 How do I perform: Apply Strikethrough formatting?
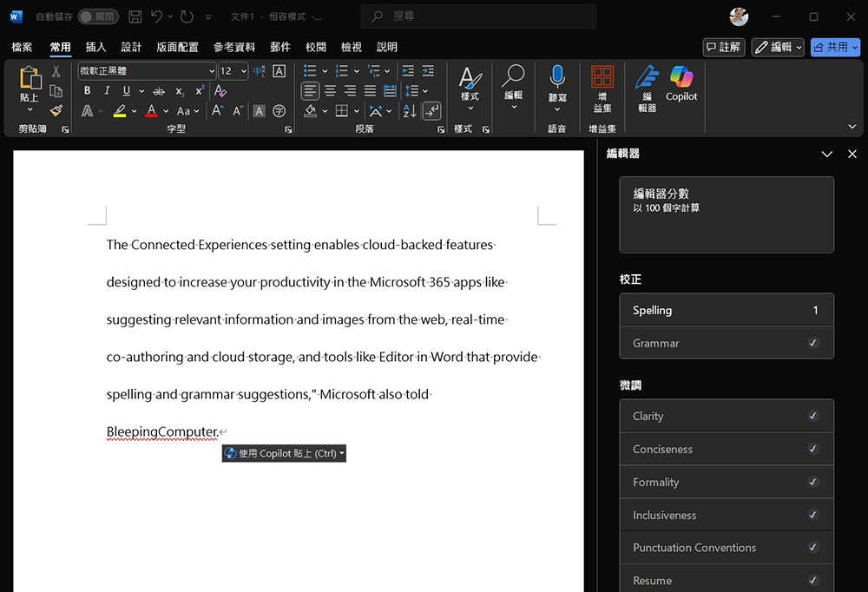click(159, 91)
